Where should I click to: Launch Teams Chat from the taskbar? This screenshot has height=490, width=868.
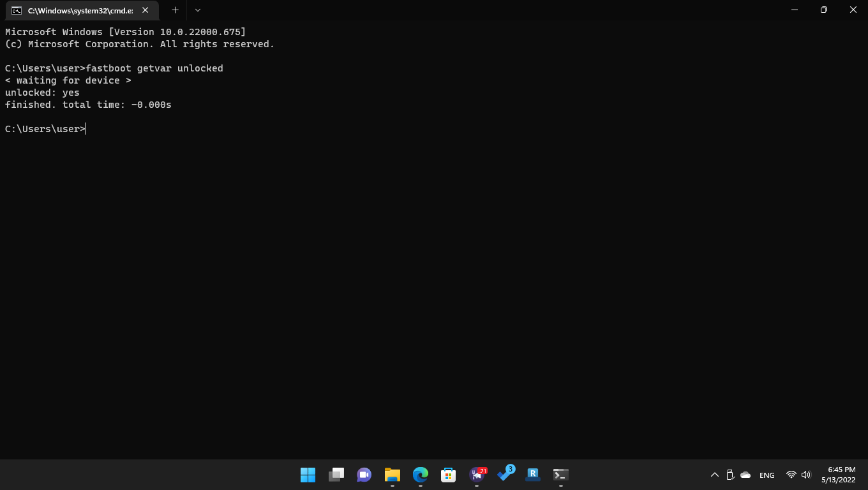[364, 475]
